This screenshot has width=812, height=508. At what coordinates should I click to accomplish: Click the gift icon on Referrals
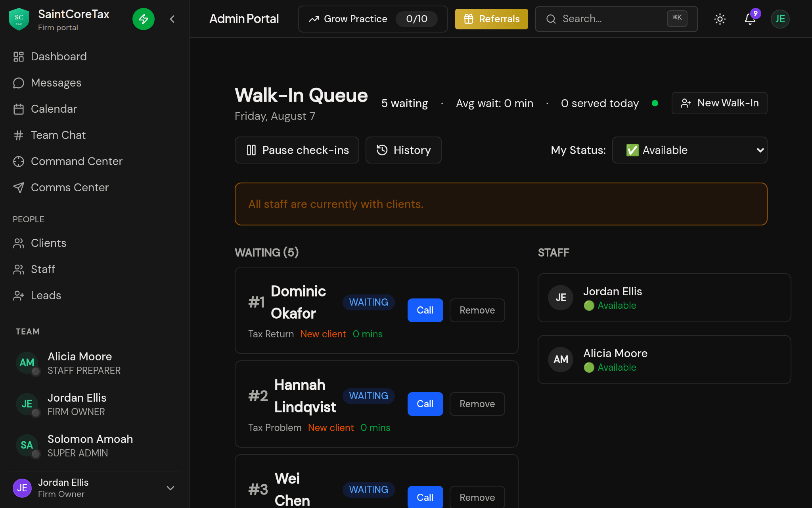coord(469,19)
